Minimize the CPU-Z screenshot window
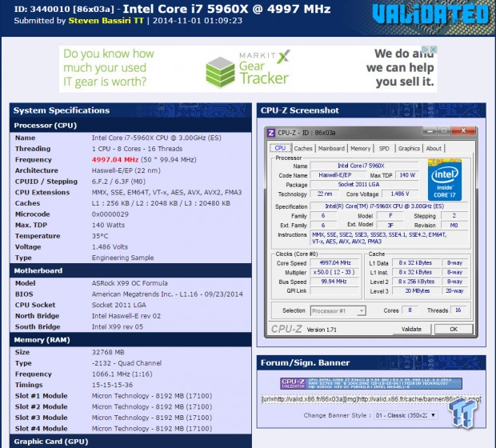 click(x=430, y=130)
